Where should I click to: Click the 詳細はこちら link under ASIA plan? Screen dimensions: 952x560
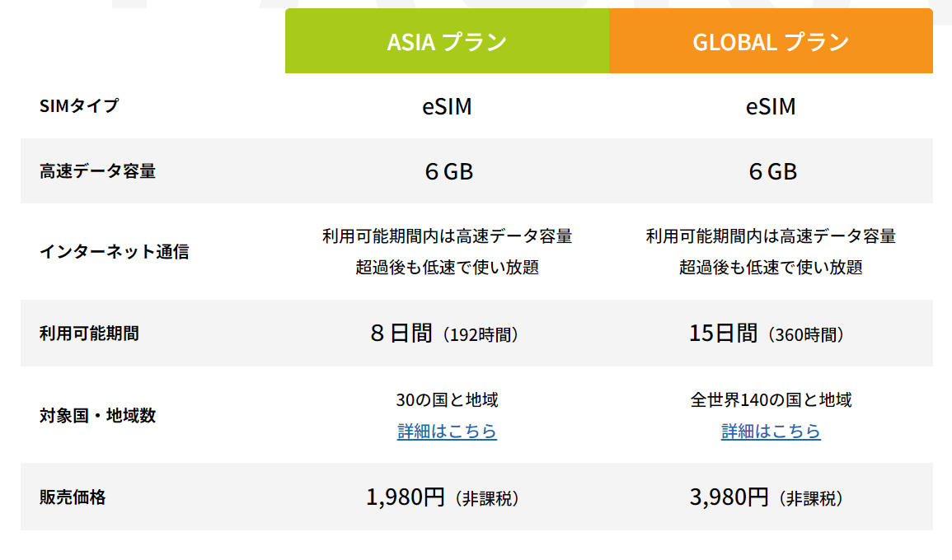(x=447, y=432)
